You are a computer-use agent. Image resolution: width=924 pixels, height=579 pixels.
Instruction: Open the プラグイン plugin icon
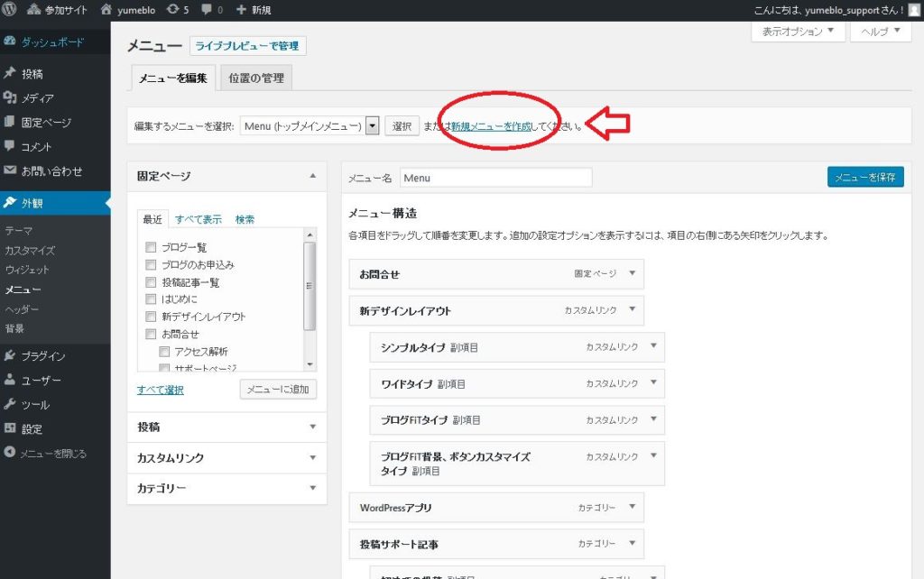9,355
